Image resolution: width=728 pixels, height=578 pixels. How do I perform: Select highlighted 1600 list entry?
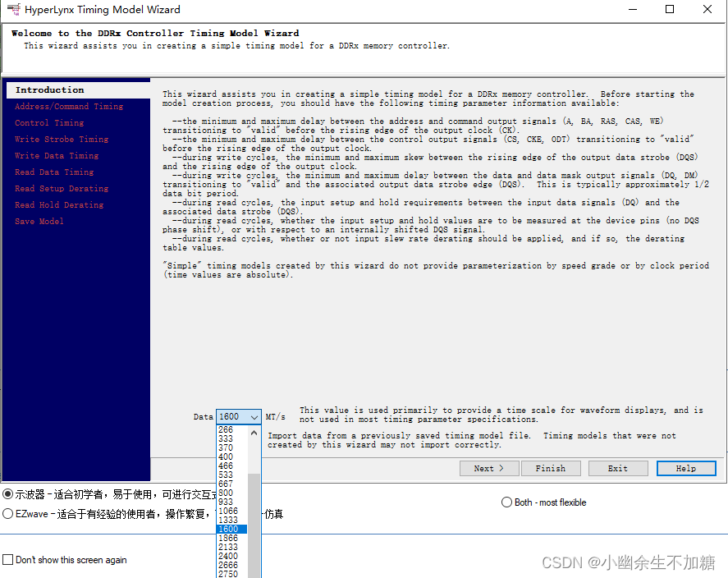231,529
